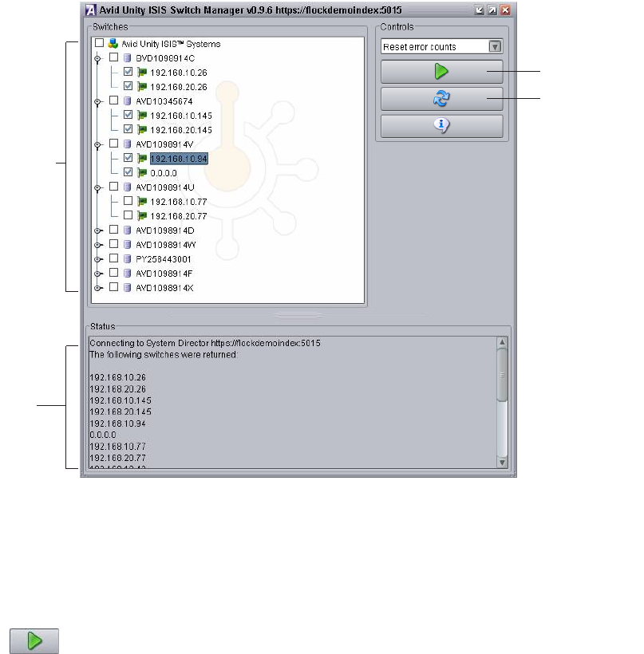Check the 192.168.20.77 checkbox
The width and height of the screenshot is (644, 654).
[x=128, y=215]
